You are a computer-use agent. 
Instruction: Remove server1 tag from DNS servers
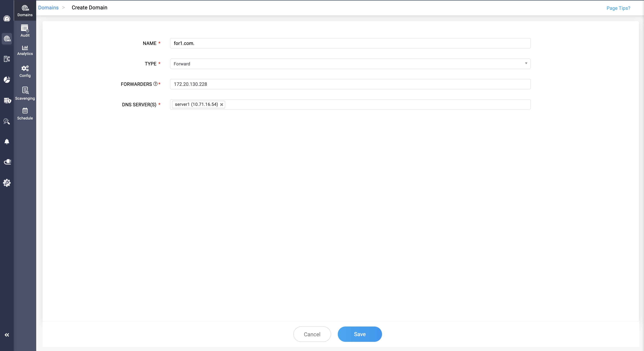[221, 105]
